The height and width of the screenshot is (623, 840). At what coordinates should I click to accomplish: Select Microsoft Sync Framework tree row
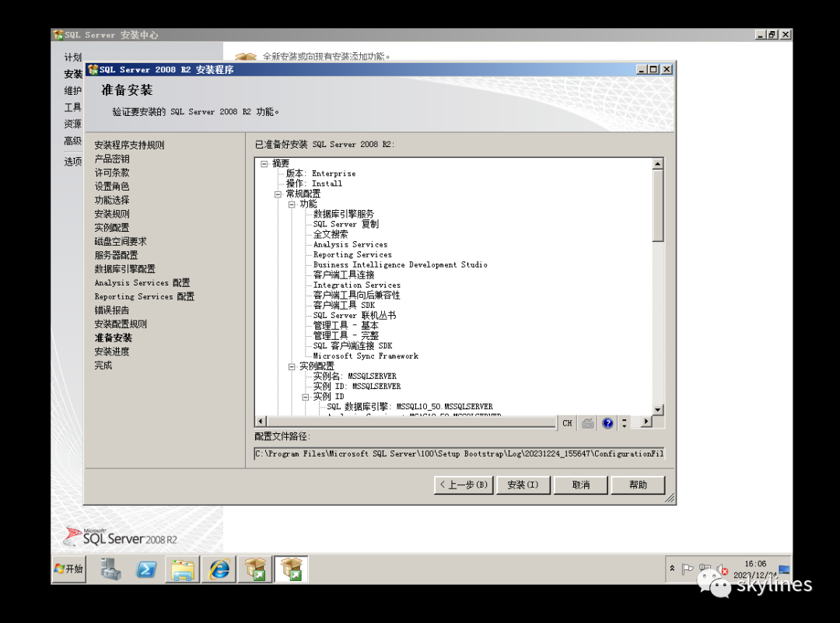pos(366,356)
